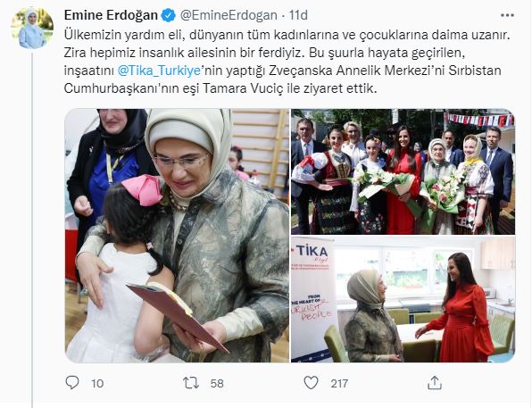Screen dimensions: 532x408
Task: Click the 58 retweets count
Action: click(x=217, y=383)
